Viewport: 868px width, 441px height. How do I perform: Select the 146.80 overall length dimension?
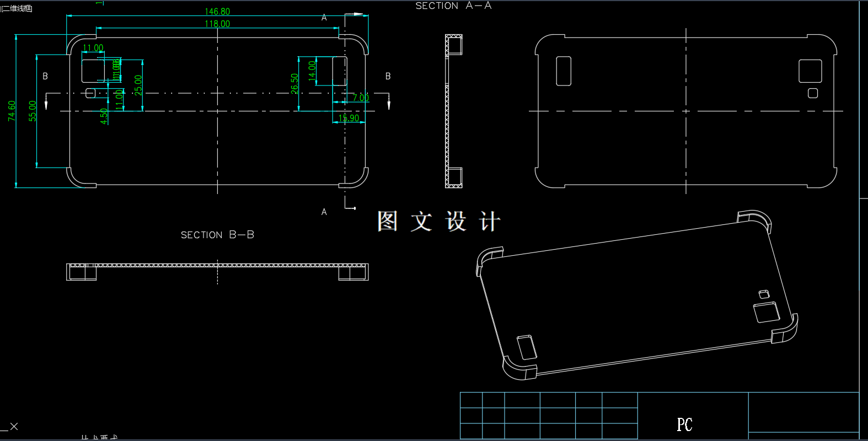217,12
